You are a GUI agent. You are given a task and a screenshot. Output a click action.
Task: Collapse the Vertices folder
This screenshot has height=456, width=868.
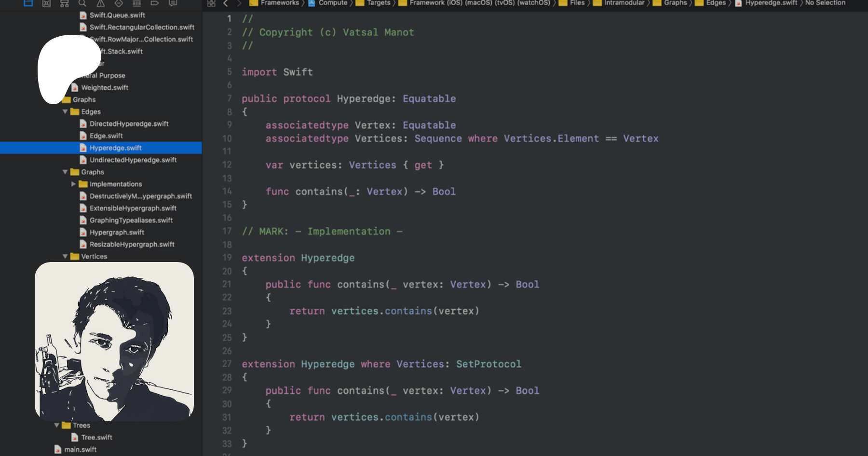point(65,256)
